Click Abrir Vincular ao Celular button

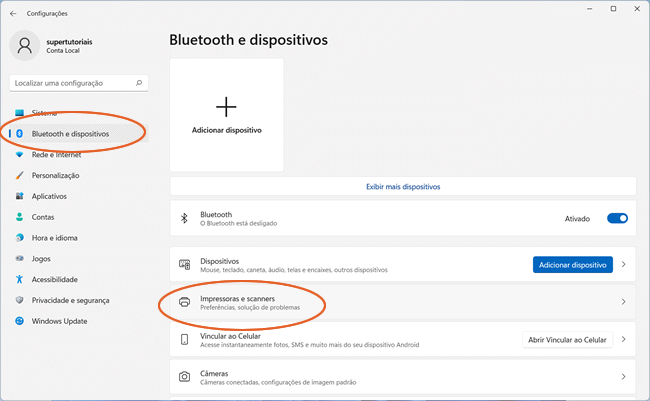click(568, 339)
